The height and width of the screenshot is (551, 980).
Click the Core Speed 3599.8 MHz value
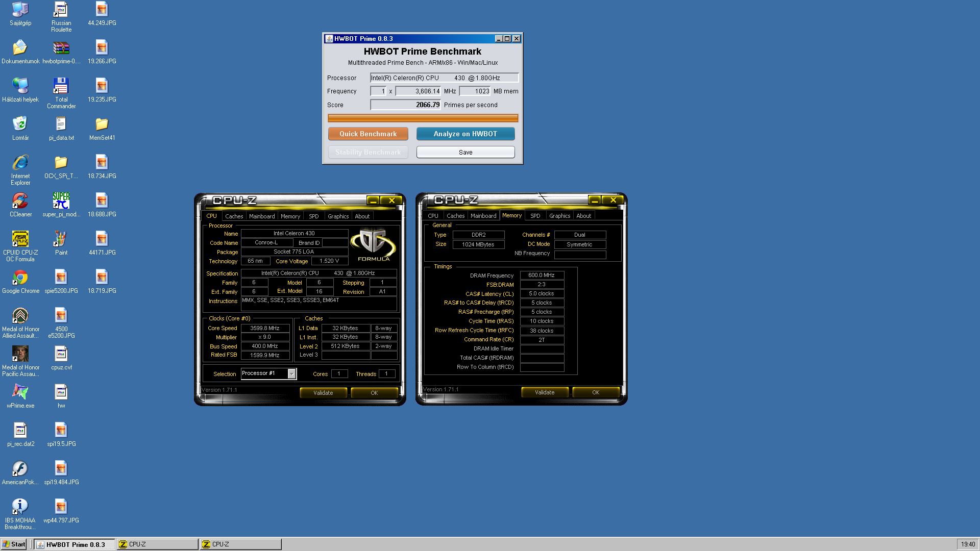(x=265, y=328)
